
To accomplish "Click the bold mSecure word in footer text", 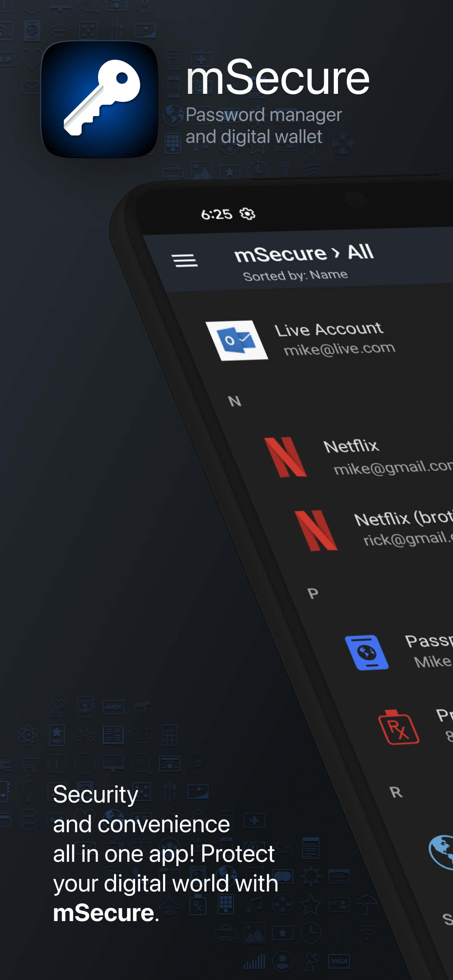I will [x=103, y=913].
